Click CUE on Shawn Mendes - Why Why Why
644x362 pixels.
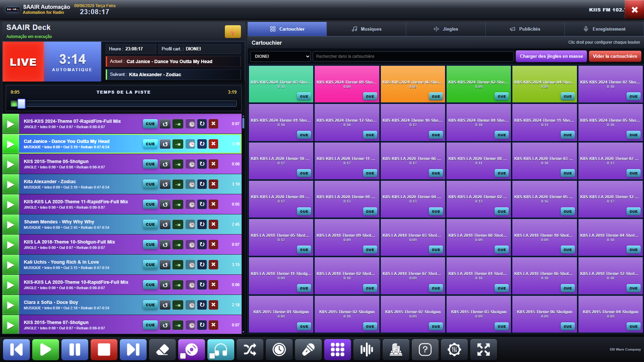[150, 224]
